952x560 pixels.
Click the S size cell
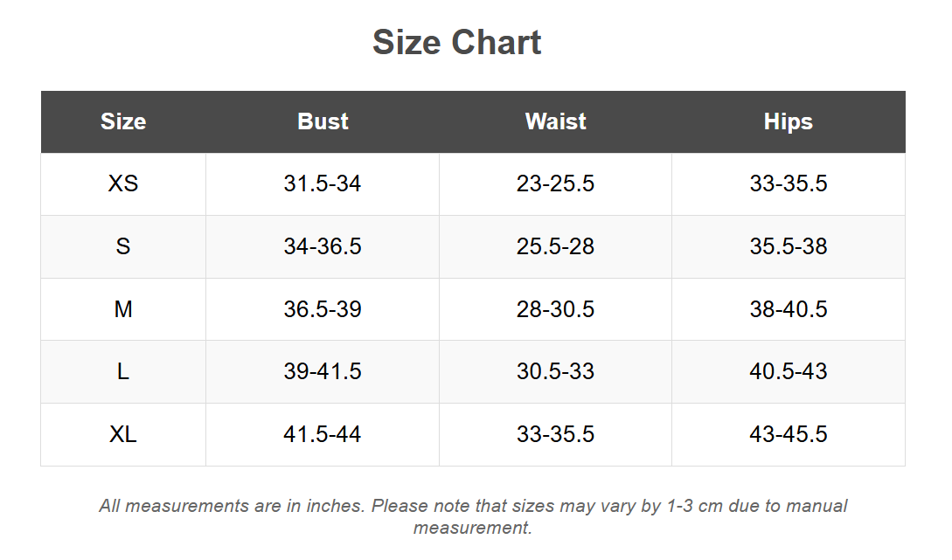[x=123, y=246]
